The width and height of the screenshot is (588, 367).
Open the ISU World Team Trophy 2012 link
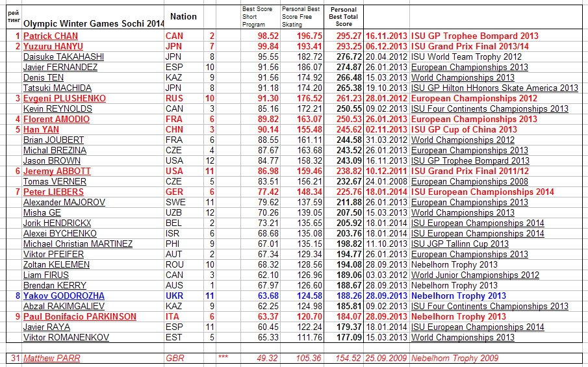tap(467, 57)
